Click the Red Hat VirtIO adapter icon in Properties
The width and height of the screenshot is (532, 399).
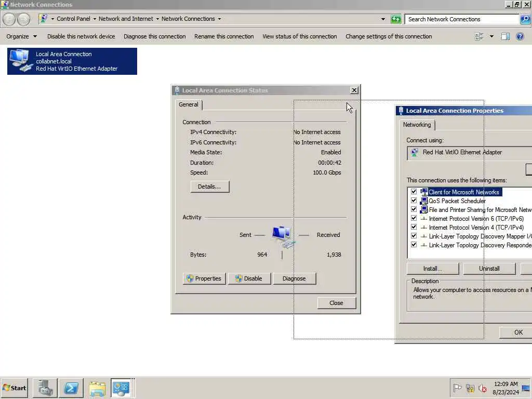click(x=414, y=152)
